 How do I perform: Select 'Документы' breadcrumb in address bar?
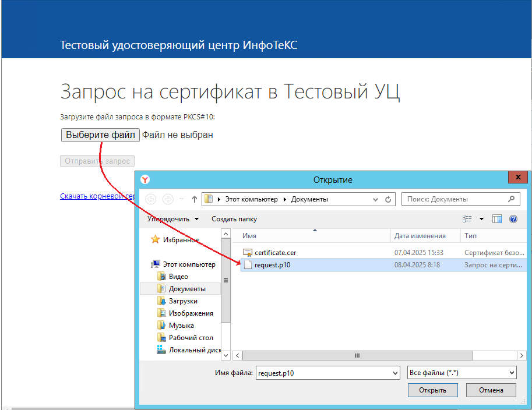309,199
